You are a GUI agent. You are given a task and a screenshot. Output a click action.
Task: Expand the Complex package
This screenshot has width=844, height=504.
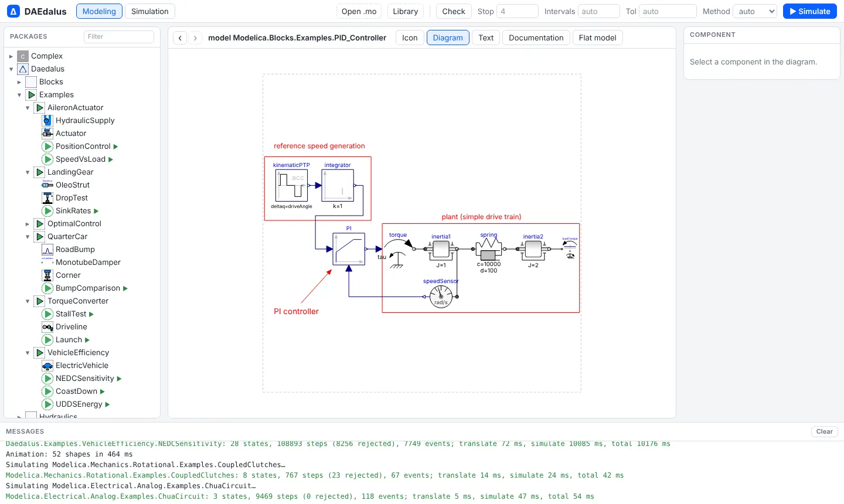click(x=11, y=56)
